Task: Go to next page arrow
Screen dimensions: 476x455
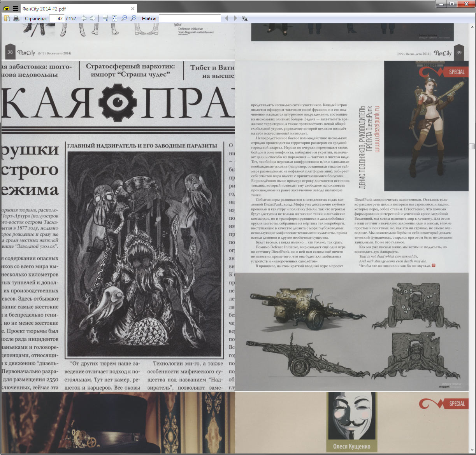Action: [x=93, y=18]
